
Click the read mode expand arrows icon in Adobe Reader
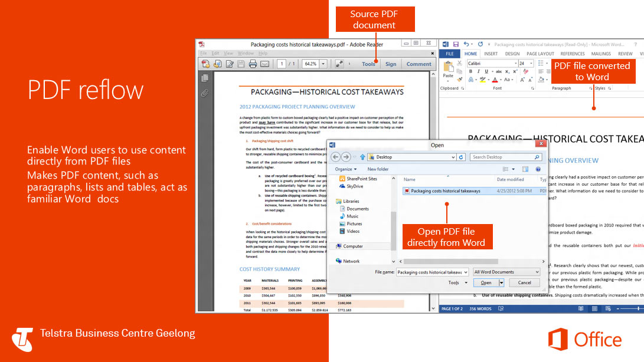[x=339, y=64]
